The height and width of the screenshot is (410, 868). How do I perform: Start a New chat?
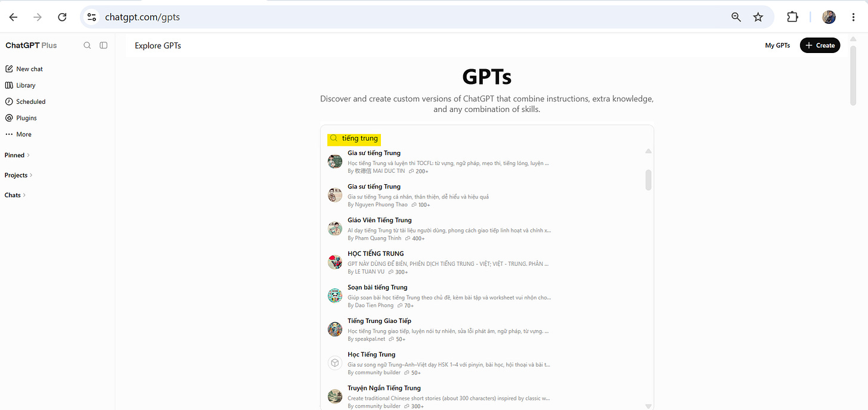point(24,69)
